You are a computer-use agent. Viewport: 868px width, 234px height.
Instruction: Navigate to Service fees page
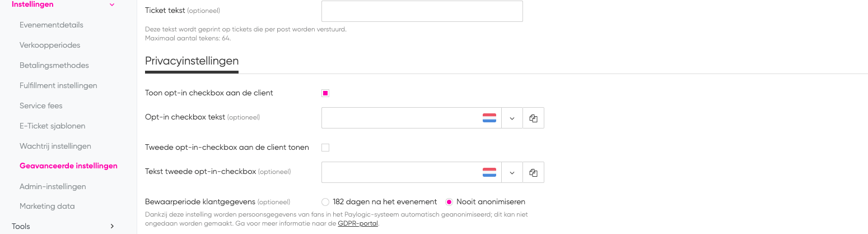click(x=41, y=105)
